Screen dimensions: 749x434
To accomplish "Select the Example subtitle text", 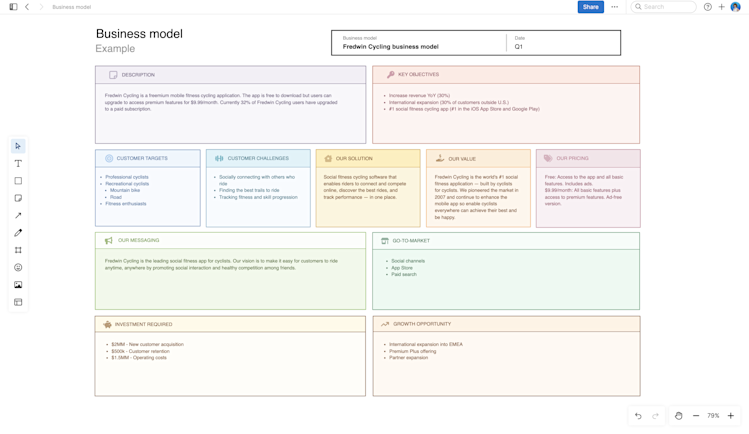I will click(x=115, y=49).
